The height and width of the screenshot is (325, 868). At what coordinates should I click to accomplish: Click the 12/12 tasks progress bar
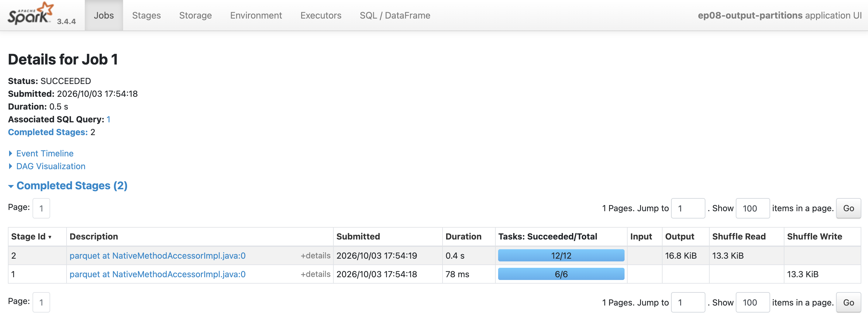(x=561, y=256)
